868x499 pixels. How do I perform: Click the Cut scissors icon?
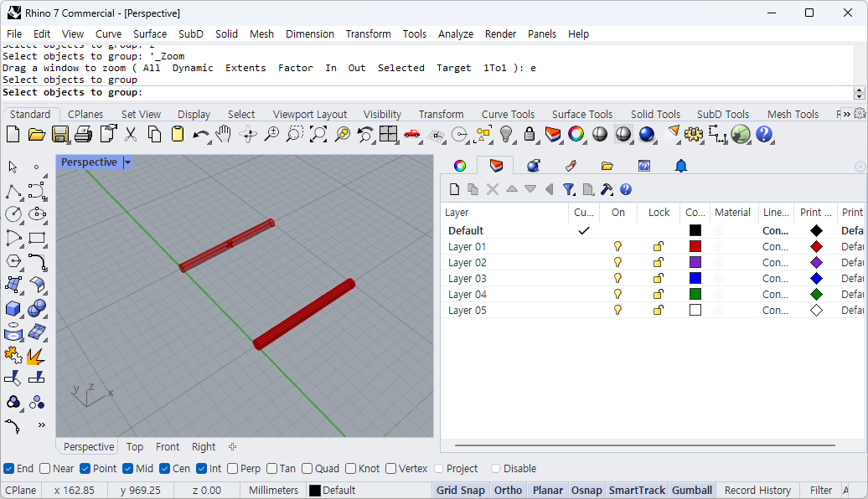click(131, 135)
